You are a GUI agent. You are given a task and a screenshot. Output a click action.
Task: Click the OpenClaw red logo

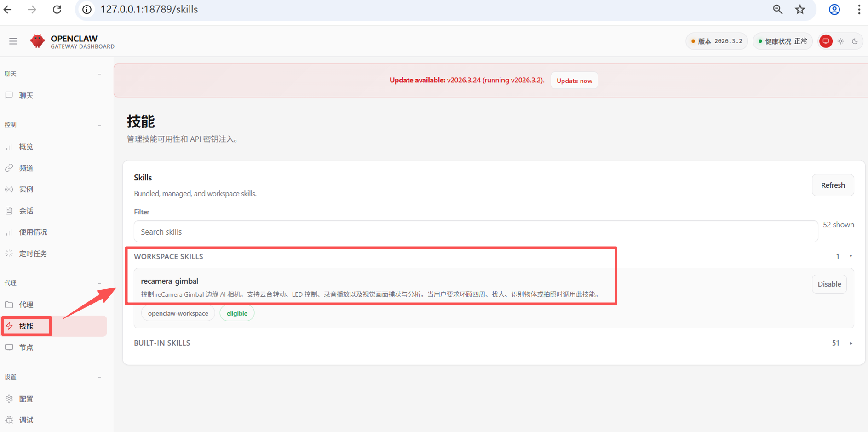(37, 41)
